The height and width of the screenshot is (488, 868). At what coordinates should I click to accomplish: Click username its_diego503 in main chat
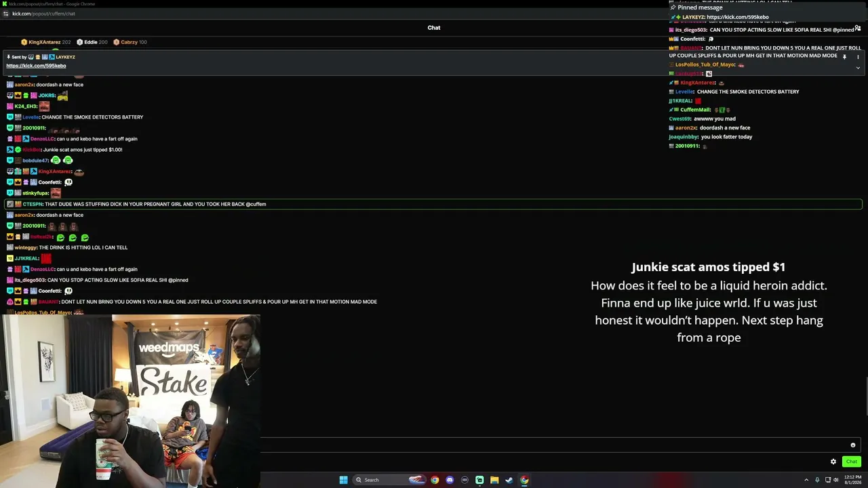30,280
